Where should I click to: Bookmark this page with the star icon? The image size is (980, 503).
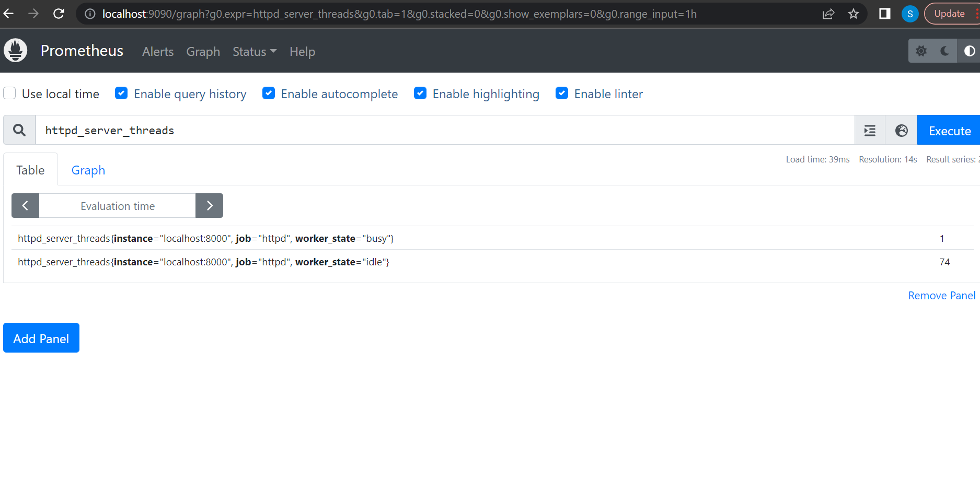tap(854, 14)
